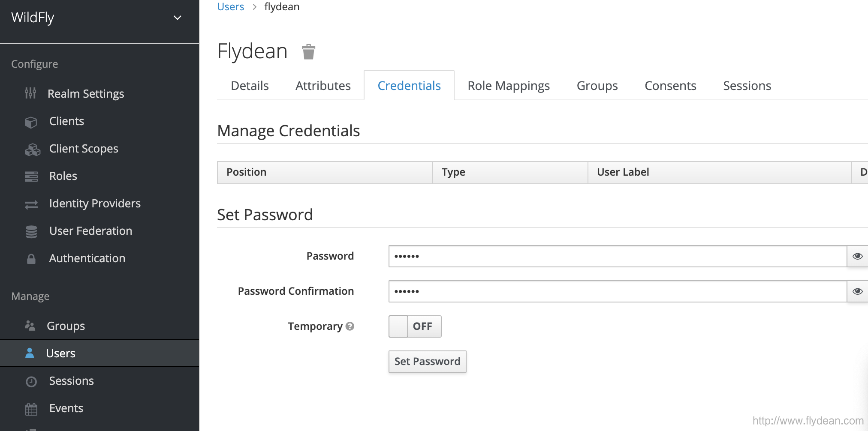Click the Users person icon in sidebar
Image resolution: width=868 pixels, height=431 pixels.
(x=30, y=353)
